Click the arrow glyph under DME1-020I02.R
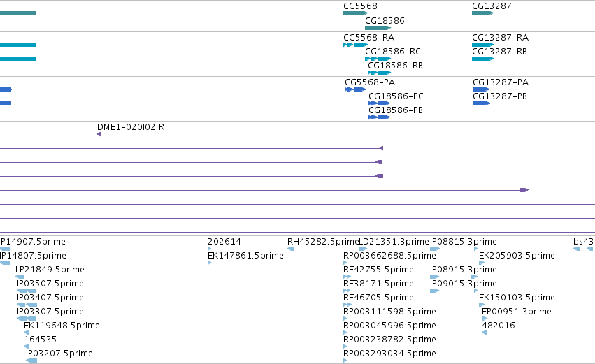595x364 pixels. 99,134
